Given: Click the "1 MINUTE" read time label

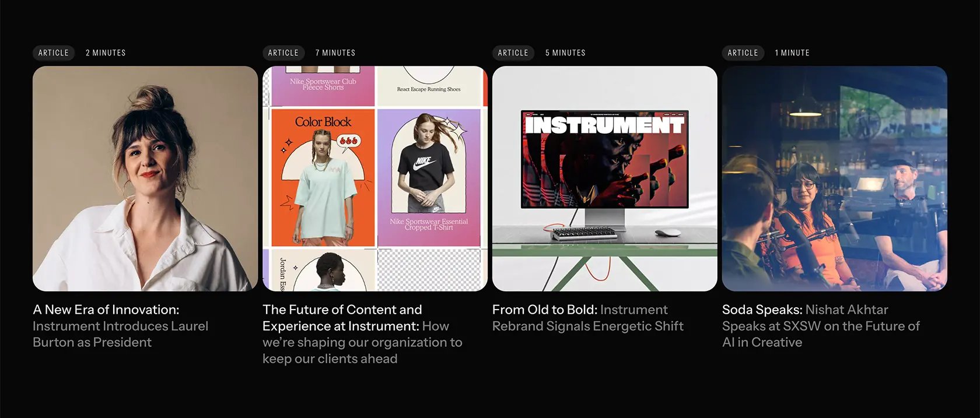Looking at the screenshot, I should (x=792, y=53).
